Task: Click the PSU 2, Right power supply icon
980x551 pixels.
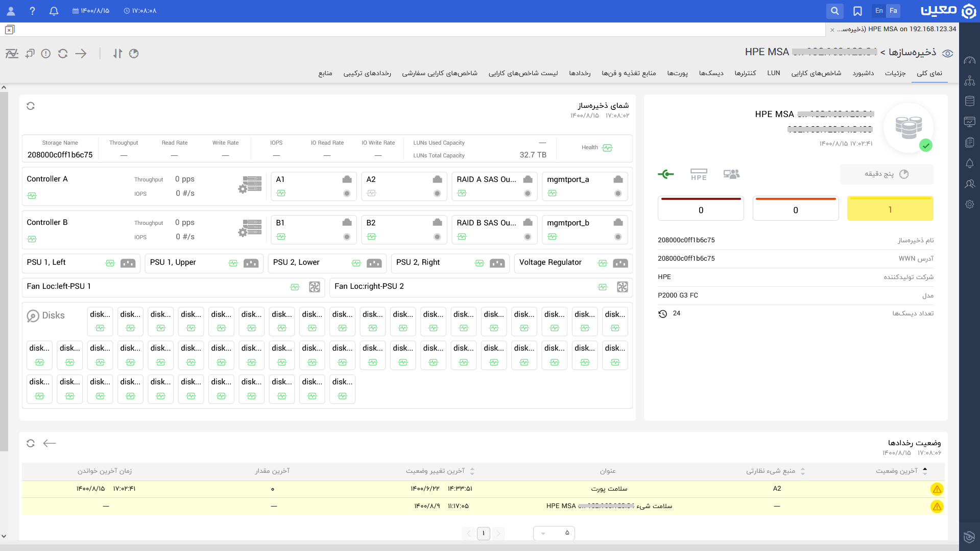Action: (497, 263)
